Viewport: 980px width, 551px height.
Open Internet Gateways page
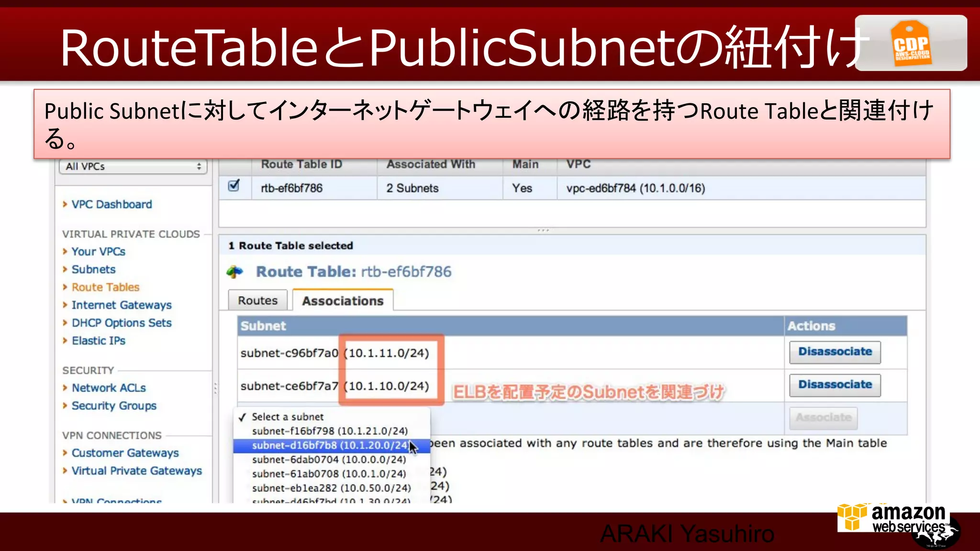122,305
